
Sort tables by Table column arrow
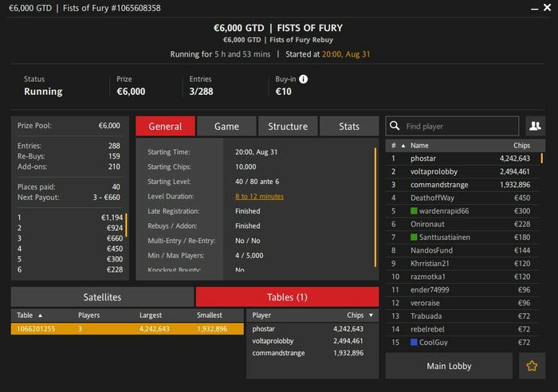click(40, 316)
